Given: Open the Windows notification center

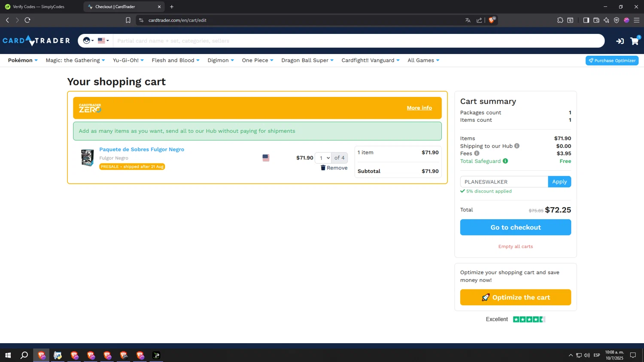Looking at the screenshot, I should click(x=633, y=355).
